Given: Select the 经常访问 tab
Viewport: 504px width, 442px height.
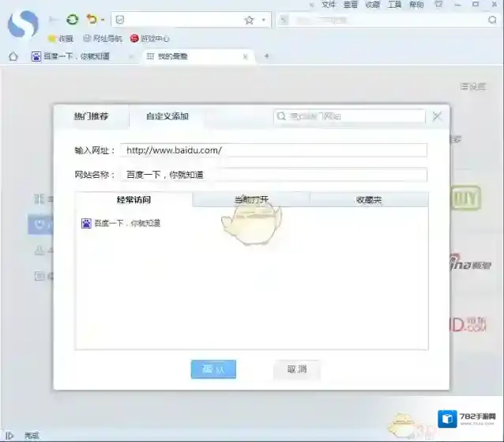Looking at the screenshot, I should pyautogui.click(x=134, y=199).
